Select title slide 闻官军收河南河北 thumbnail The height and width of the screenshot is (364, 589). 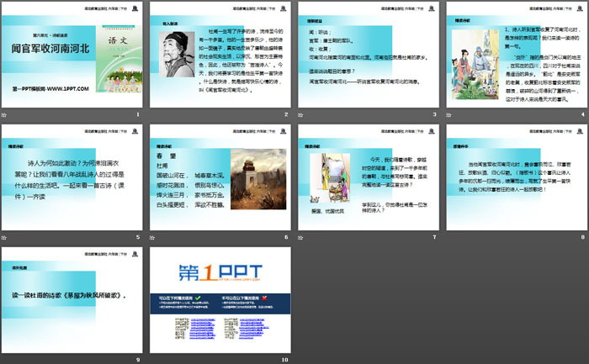72,55
